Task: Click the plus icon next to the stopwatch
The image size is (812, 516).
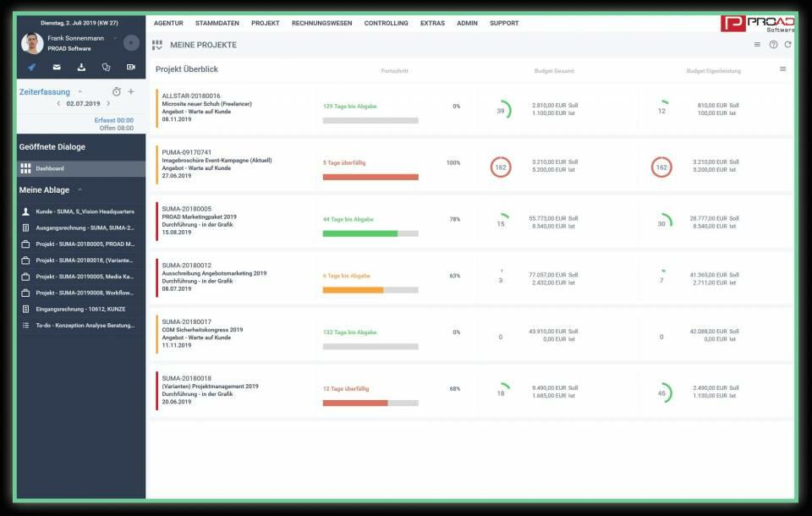Action: pyautogui.click(x=131, y=91)
